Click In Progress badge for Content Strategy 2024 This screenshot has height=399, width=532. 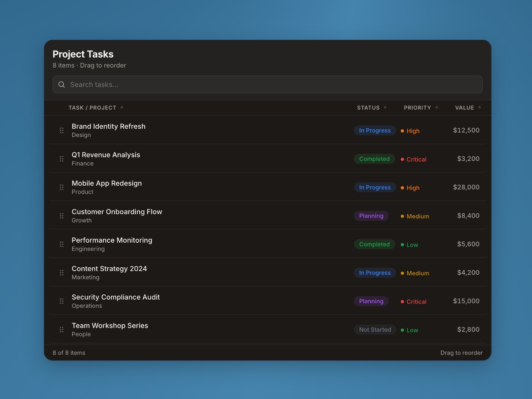tap(375, 273)
